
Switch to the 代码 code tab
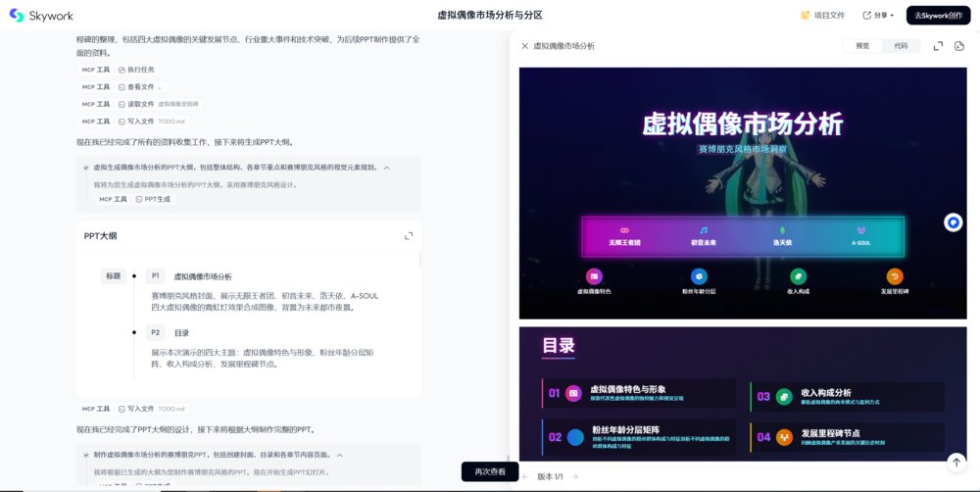click(901, 46)
